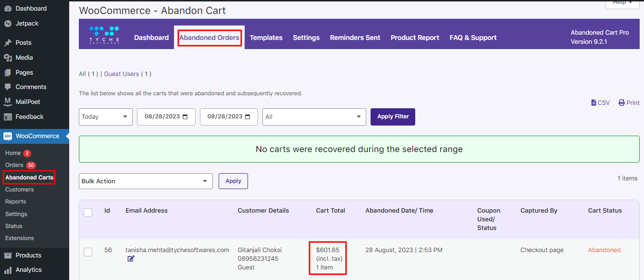Go to the Reminders Sent tab
Screen dimensions: 644x280
355,38
